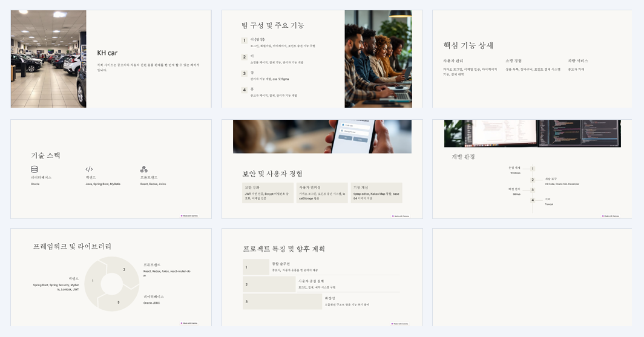
Task: Click the '프레임워크 및 라이브러리' heading
Action: 72,246
